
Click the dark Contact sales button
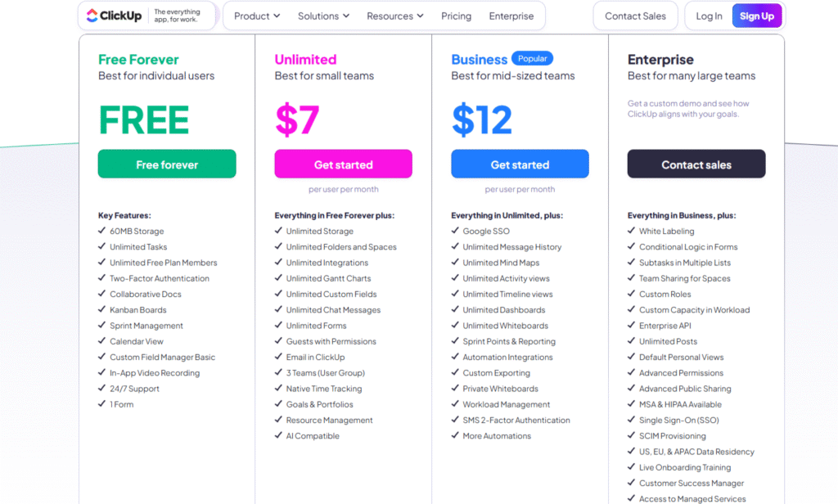[x=696, y=164]
